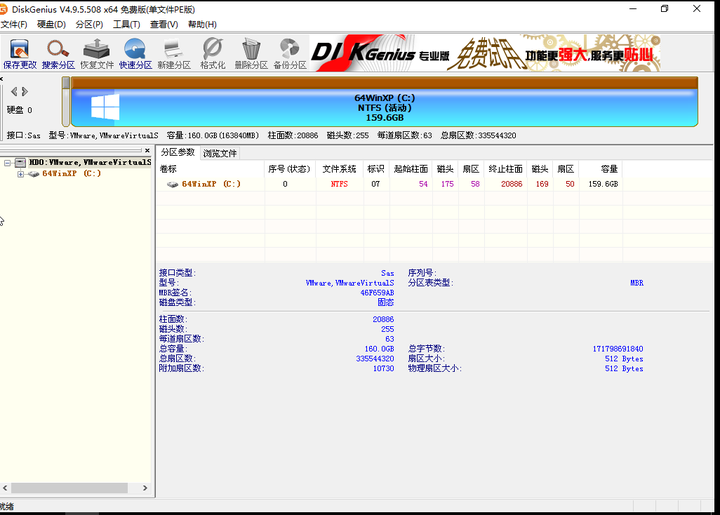The width and height of the screenshot is (720, 515).
Task: Click the 接口类型 value Sas
Action: pos(388,273)
